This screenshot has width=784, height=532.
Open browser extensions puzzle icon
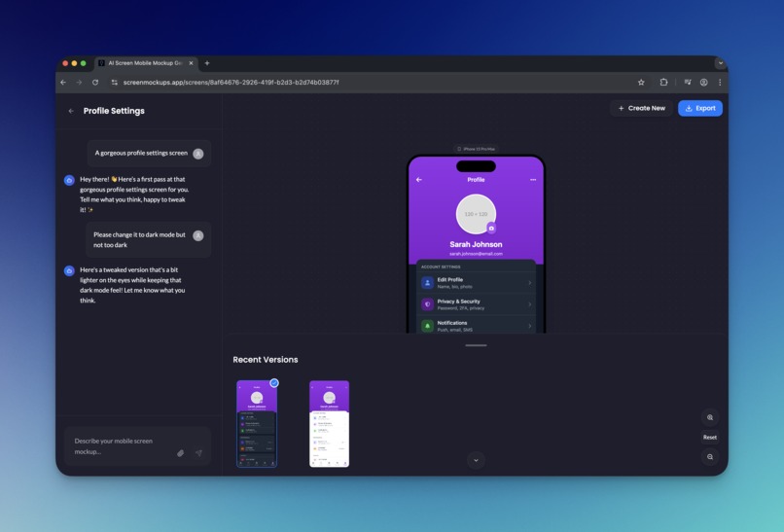[x=663, y=83]
